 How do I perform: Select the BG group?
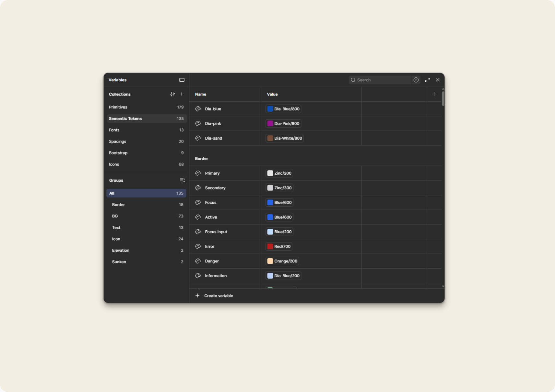(146, 216)
